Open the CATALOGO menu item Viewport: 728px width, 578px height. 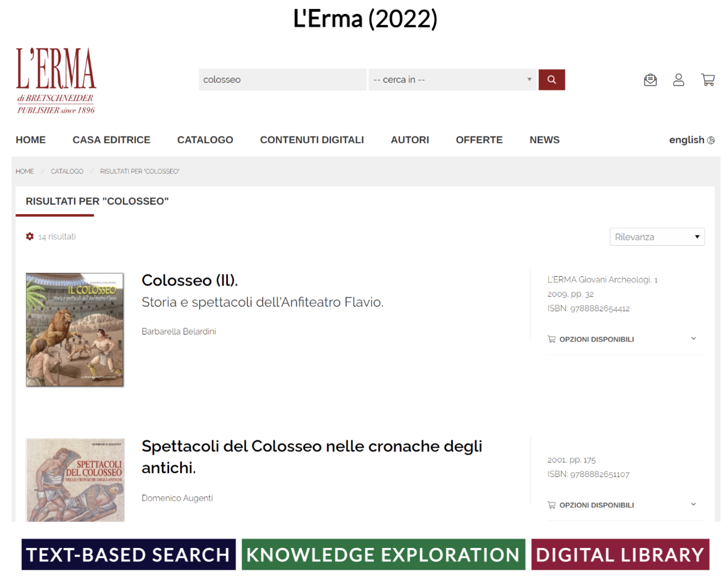(x=205, y=140)
